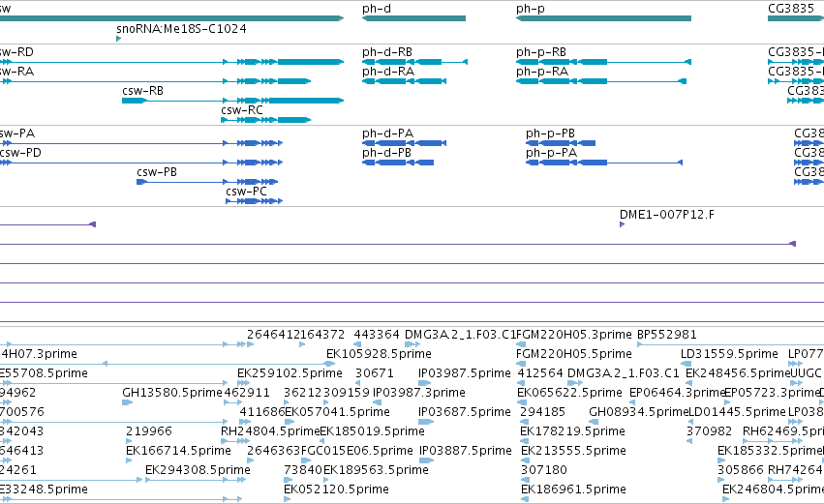Select the EK186961.5prime EST
The image size is (824, 504).
click(573, 489)
